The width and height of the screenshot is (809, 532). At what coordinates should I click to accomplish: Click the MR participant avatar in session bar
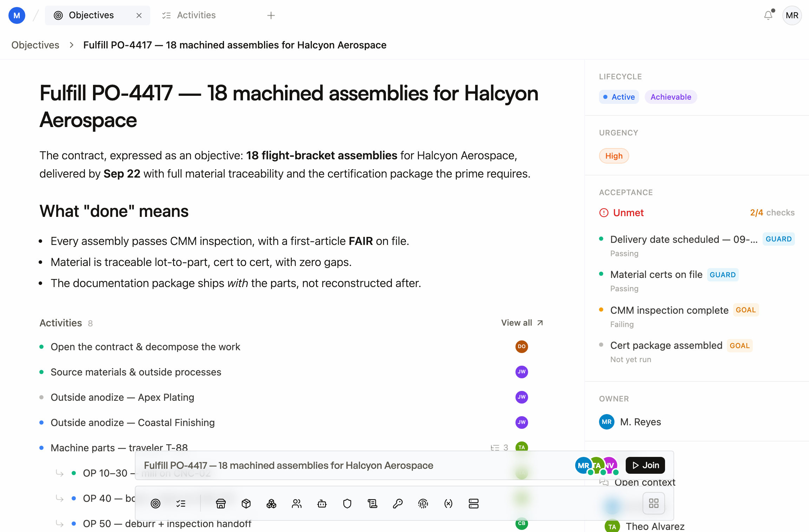point(583,465)
